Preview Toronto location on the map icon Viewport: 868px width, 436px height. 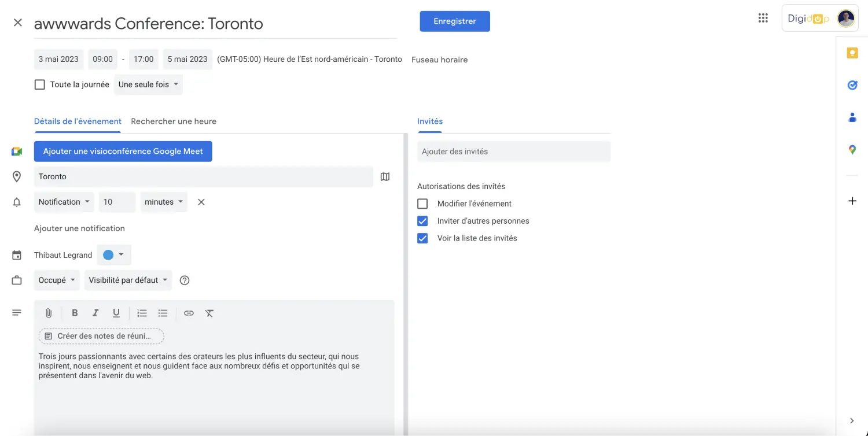click(385, 177)
